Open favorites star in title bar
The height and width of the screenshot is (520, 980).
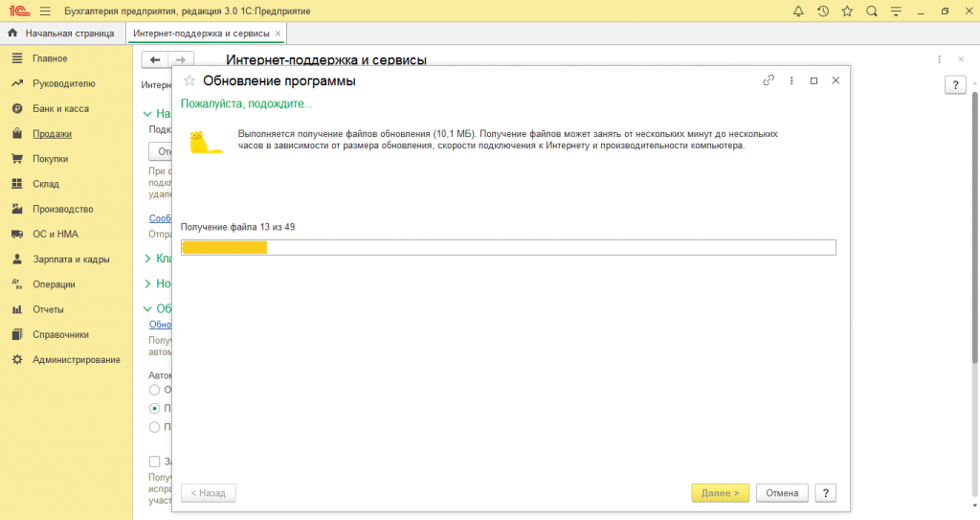tap(847, 11)
